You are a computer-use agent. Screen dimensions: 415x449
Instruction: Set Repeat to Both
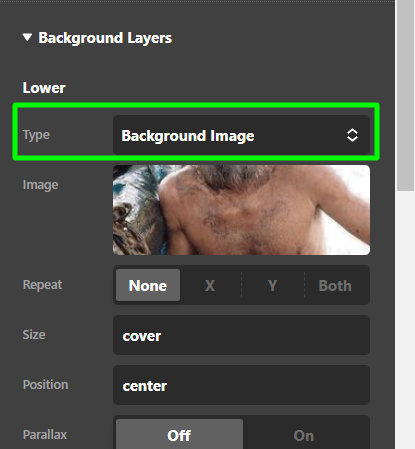coord(335,285)
